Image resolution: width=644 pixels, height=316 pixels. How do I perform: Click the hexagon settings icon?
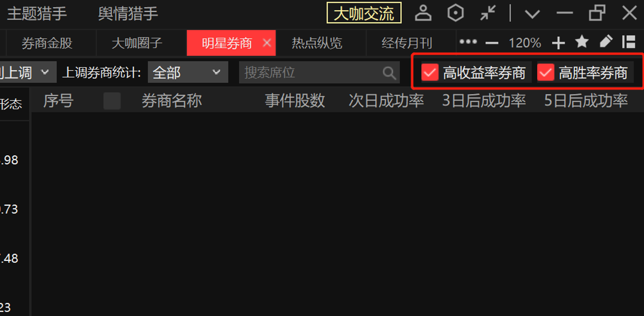pos(455,13)
